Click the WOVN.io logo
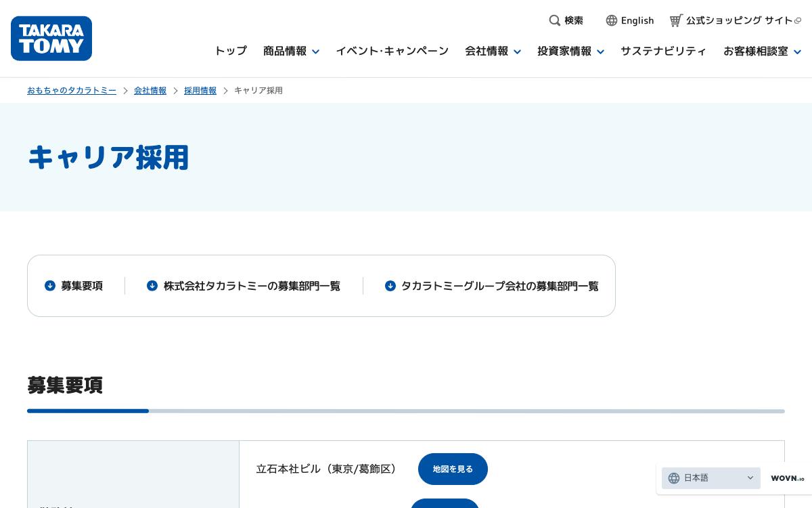This screenshot has height=508, width=812. [788, 478]
